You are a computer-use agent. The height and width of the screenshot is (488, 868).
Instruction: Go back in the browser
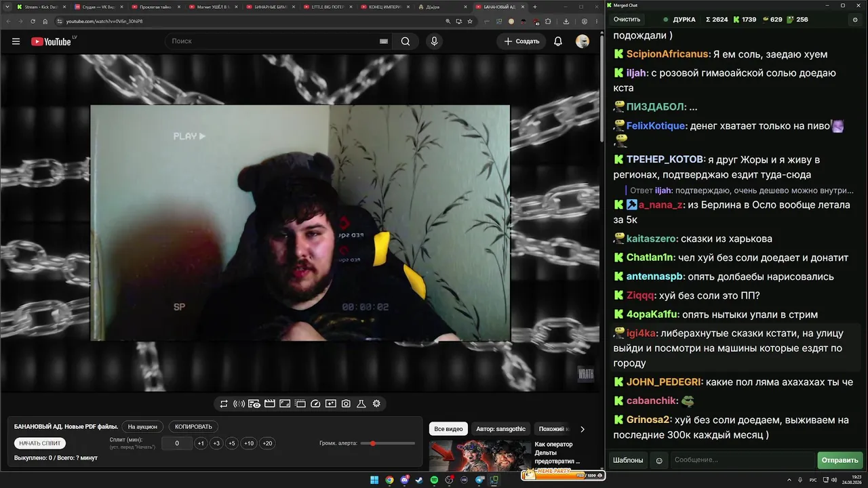point(8,21)
